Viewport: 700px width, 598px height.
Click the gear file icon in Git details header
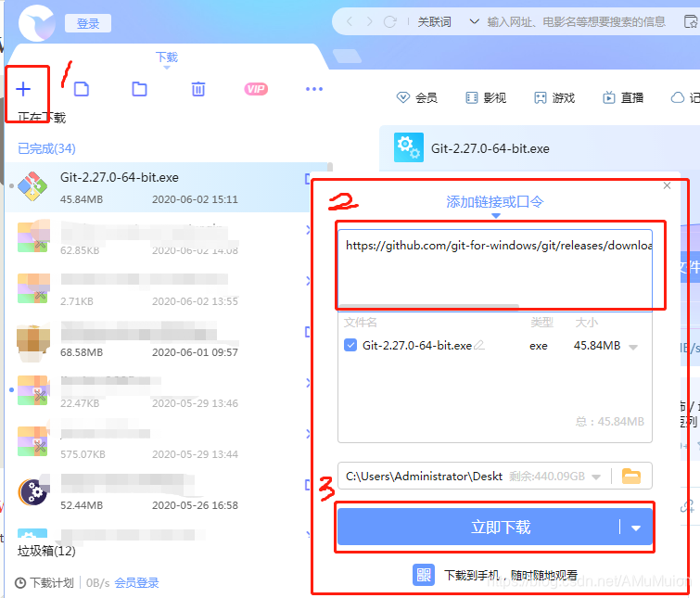coord(409,147)
